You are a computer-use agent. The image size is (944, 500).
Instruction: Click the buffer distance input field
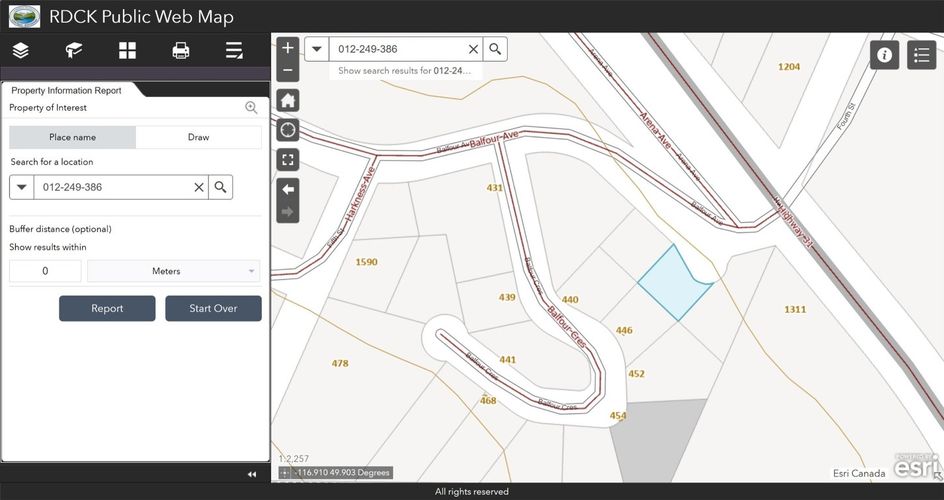(x=45, y=271)
